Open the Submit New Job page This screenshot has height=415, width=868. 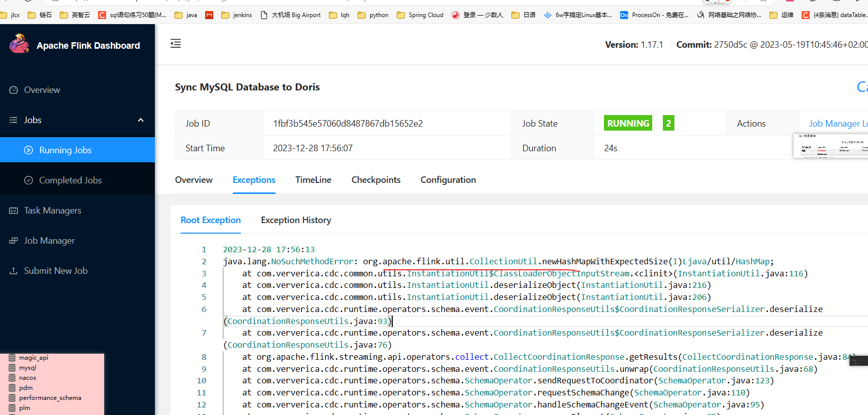point(56,271)
